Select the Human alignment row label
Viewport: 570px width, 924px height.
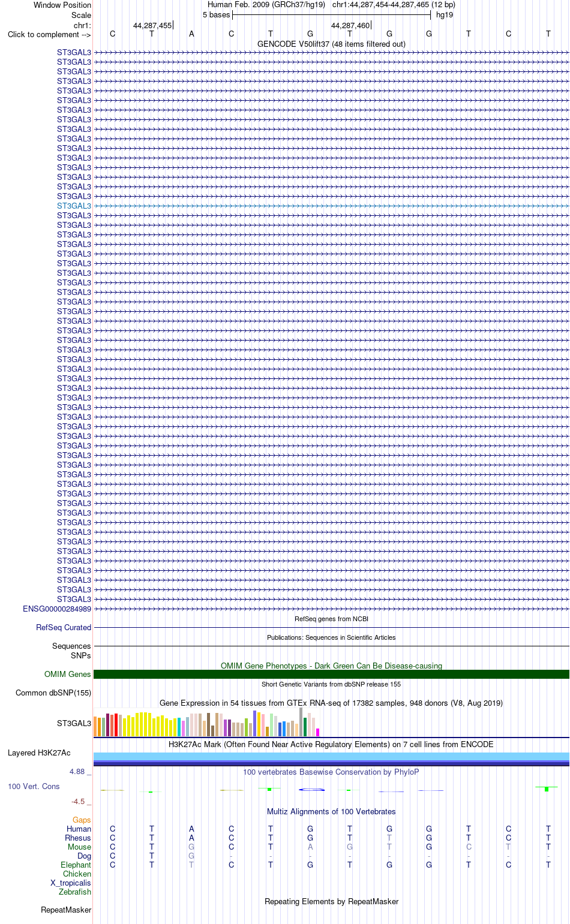[79, 829]
